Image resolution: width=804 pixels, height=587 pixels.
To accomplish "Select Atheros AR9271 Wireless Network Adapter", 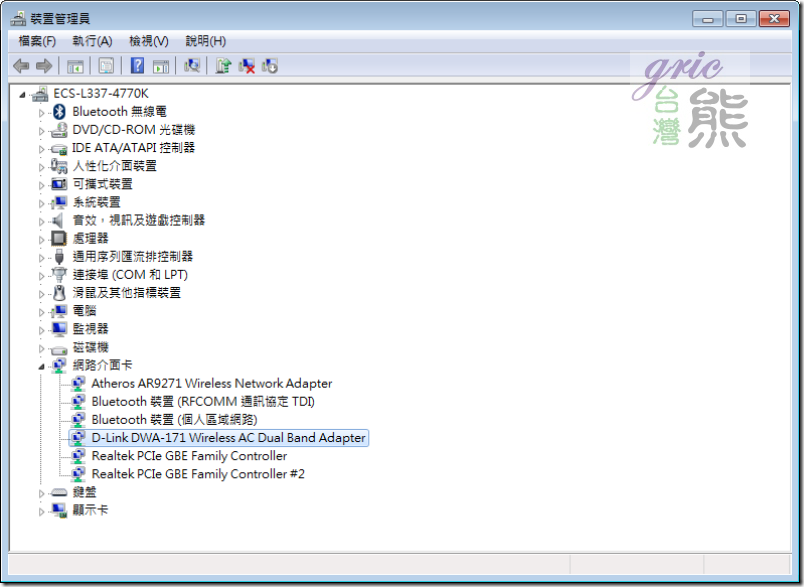I will [x=211, y=383].
